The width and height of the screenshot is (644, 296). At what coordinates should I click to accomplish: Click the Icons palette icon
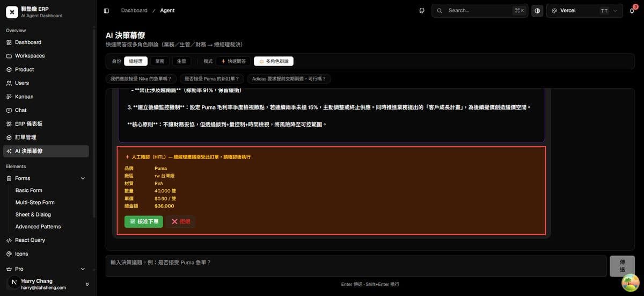(x=9, y=254)
